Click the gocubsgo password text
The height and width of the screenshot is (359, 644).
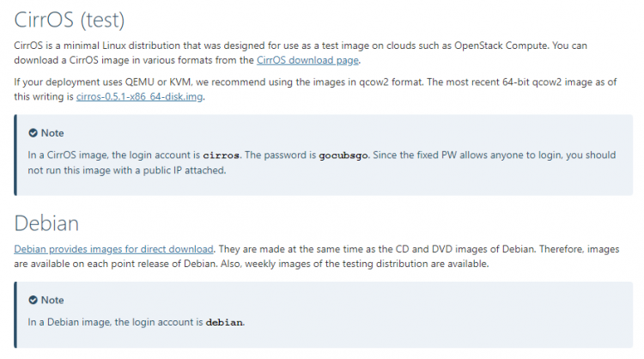click(x=343, y=155)
